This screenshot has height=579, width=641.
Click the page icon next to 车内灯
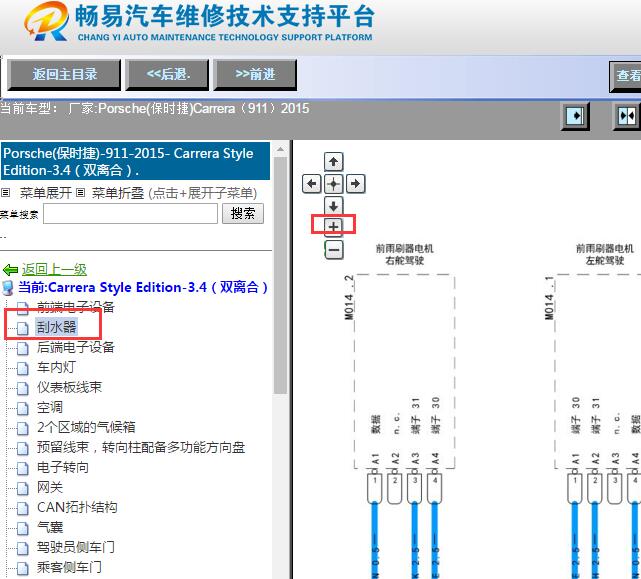[23, 368]
